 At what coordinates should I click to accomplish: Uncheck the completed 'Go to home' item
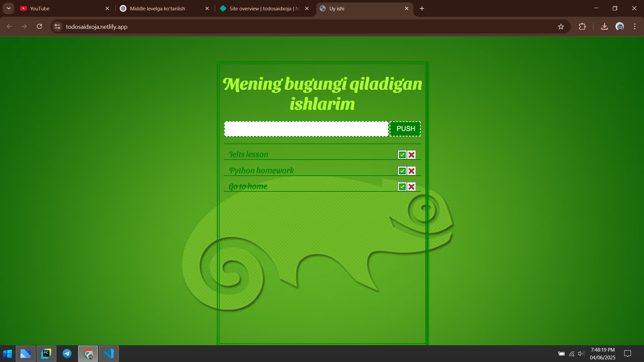click(401, 187)
